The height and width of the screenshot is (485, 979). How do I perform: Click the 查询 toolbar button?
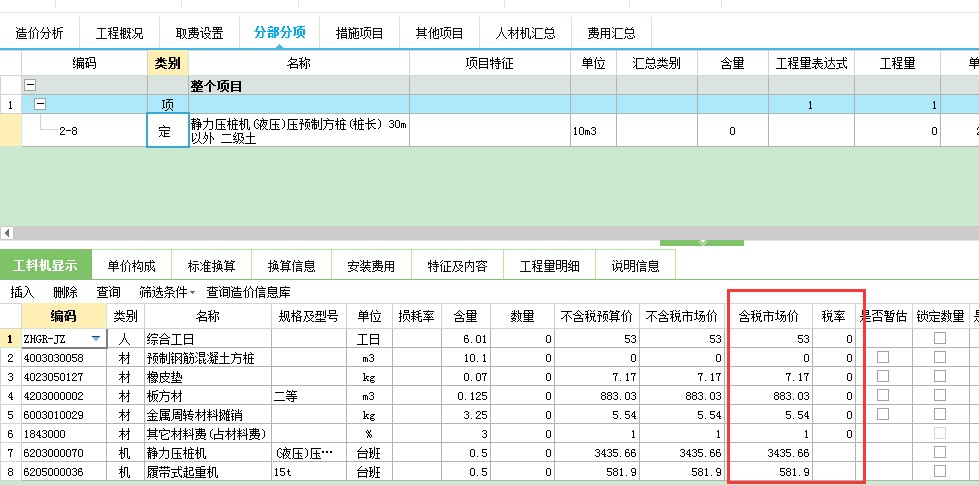(108, 292)
